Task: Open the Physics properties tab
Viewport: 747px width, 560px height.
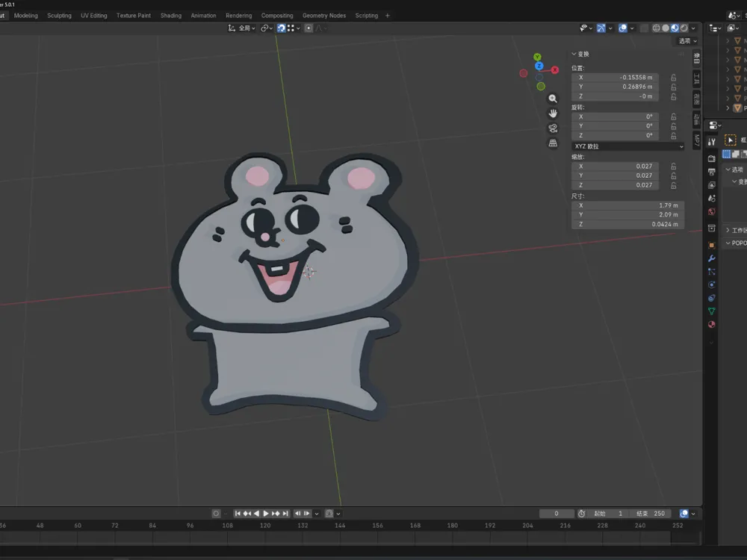Action: coord(712,284)
